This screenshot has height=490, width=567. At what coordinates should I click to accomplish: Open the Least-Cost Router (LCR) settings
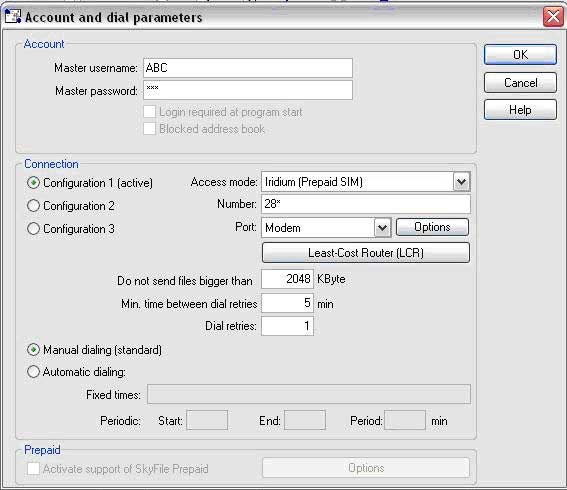click(x=366, y=252)
